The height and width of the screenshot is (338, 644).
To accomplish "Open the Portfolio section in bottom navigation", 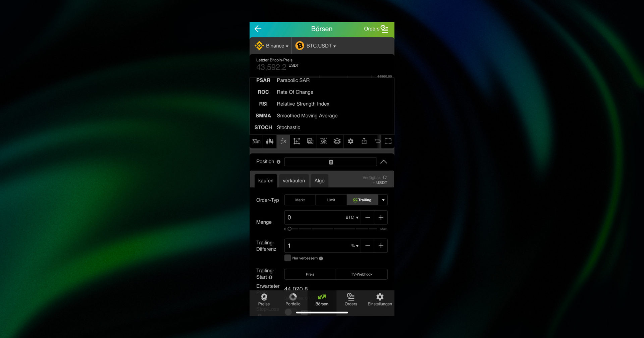I will click(292, 299).
